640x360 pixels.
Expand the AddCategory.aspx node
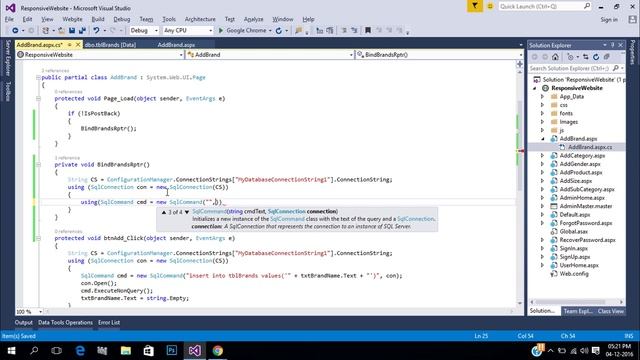[x=542, y=156]
